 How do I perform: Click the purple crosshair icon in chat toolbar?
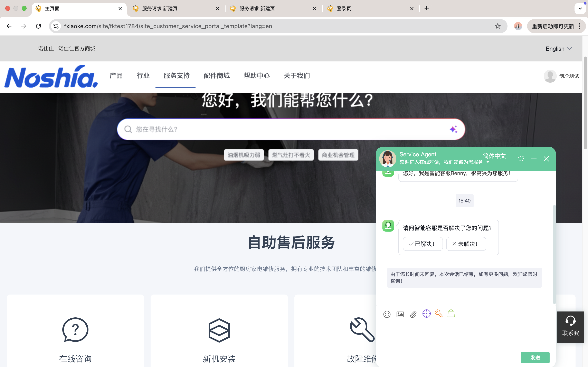(426, 314)
